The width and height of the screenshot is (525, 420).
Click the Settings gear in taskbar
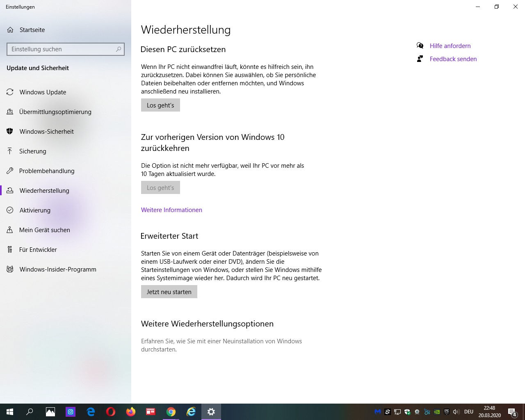pos(211,412)
